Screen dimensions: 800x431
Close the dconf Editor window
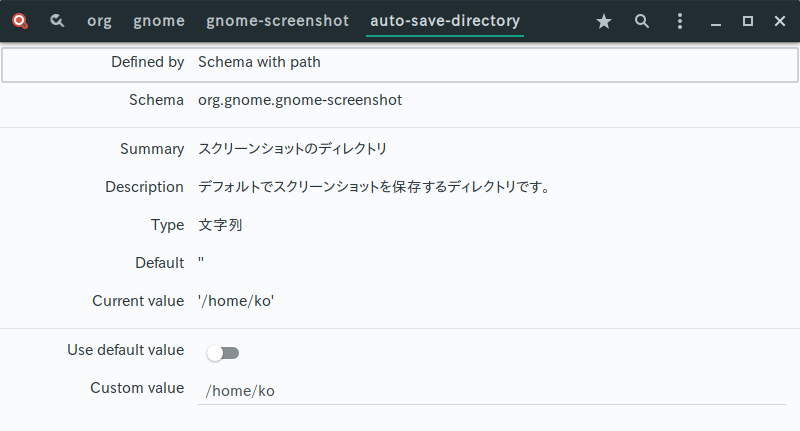coord(780,21)
